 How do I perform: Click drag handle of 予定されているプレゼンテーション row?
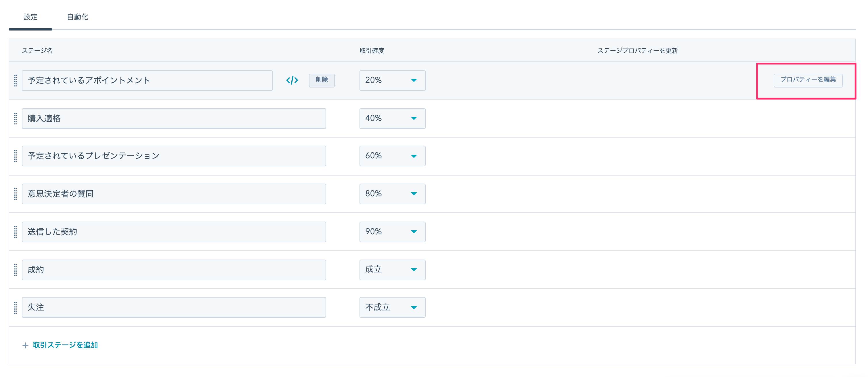(x=15, y=156)
